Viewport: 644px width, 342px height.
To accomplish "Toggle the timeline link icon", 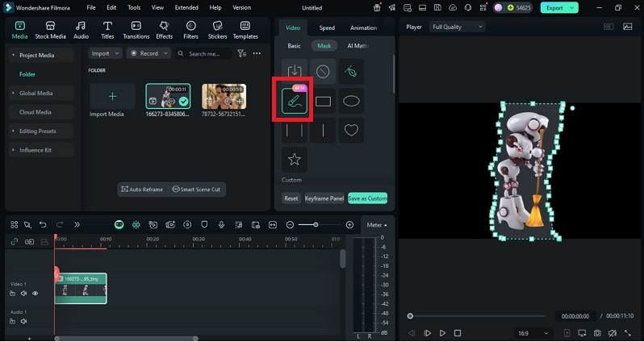I will (15, 242).
